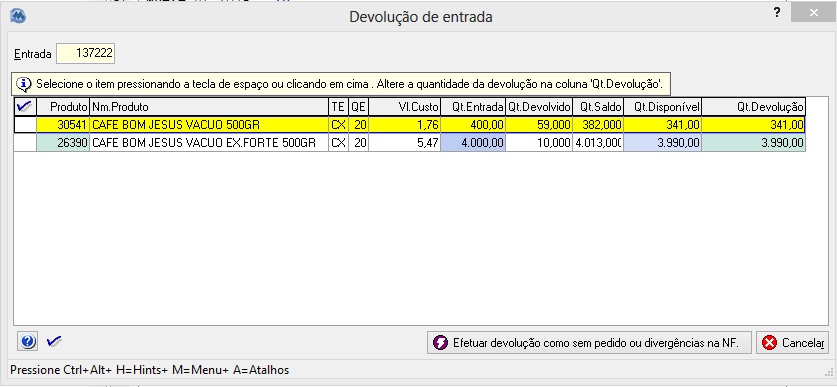Click the application logo icon in title bar
Screen dimensions: 837x387
pyautogui.click(x=18, y=17)
